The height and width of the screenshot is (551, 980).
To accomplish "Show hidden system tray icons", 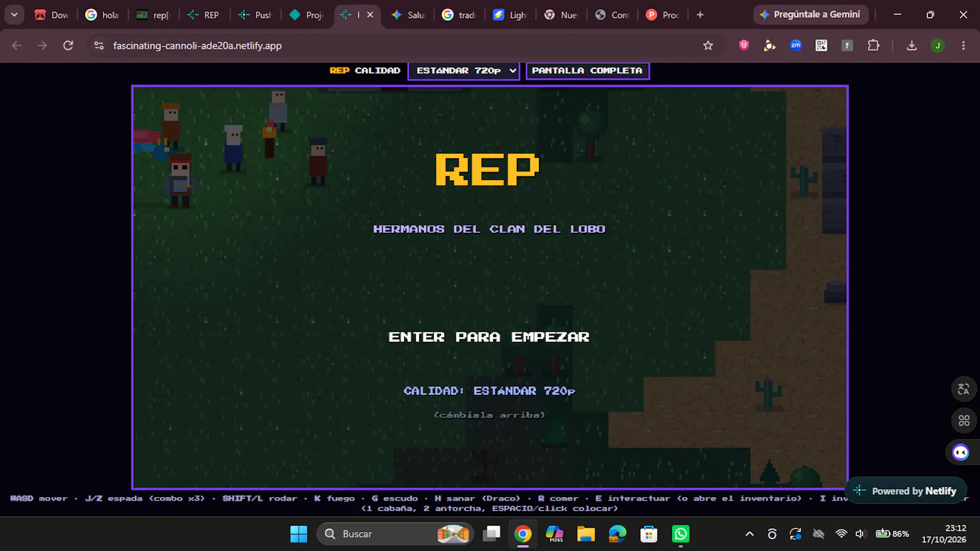I will (x=749, y=534).
